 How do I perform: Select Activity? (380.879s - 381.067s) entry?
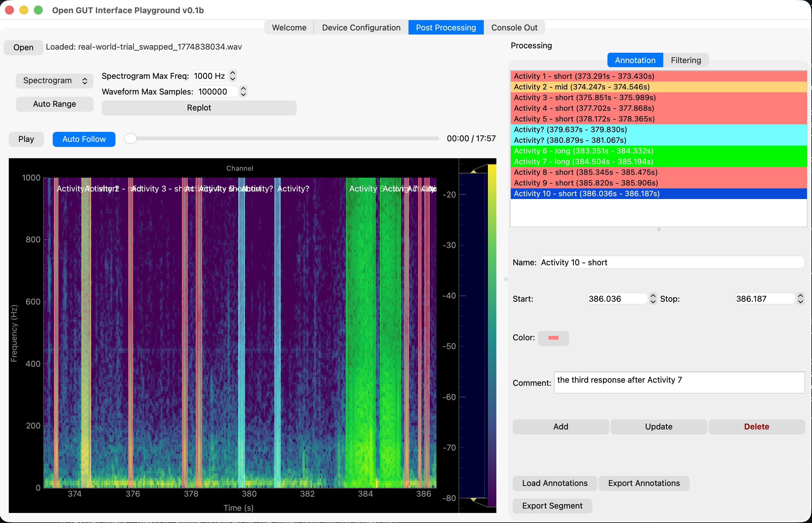(x=658, y=140)
